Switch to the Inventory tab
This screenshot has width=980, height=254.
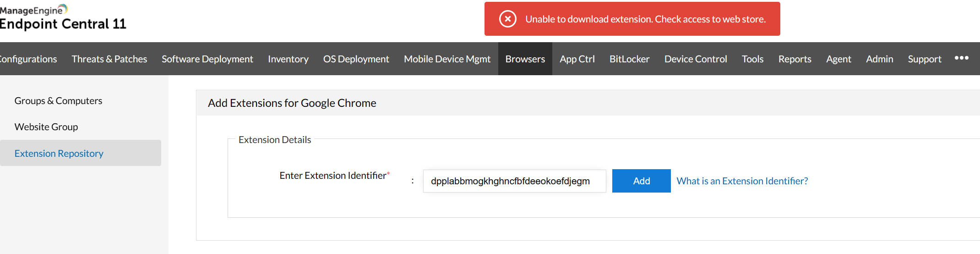(288, 59)
